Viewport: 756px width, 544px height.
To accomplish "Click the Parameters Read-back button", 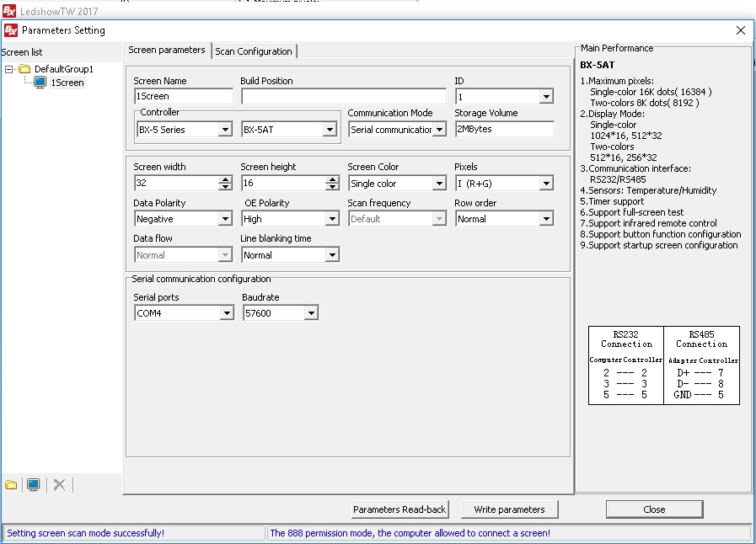I will 399,509.
